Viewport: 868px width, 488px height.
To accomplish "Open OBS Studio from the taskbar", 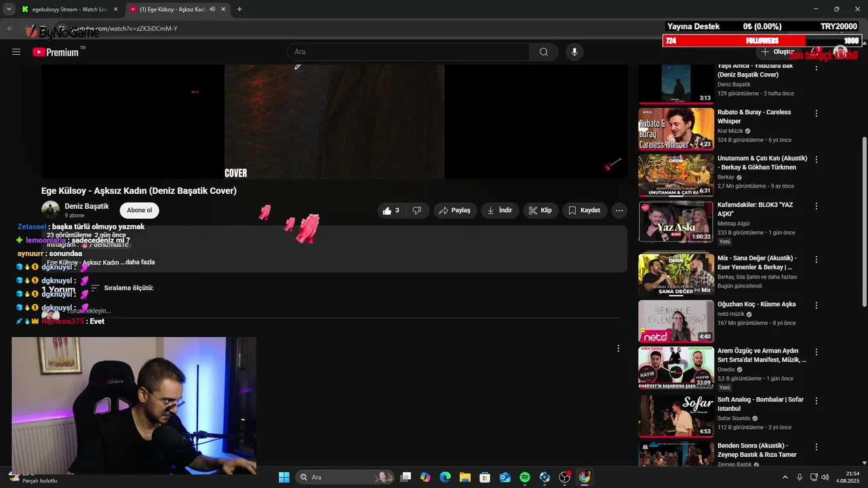I will [565, 477].
